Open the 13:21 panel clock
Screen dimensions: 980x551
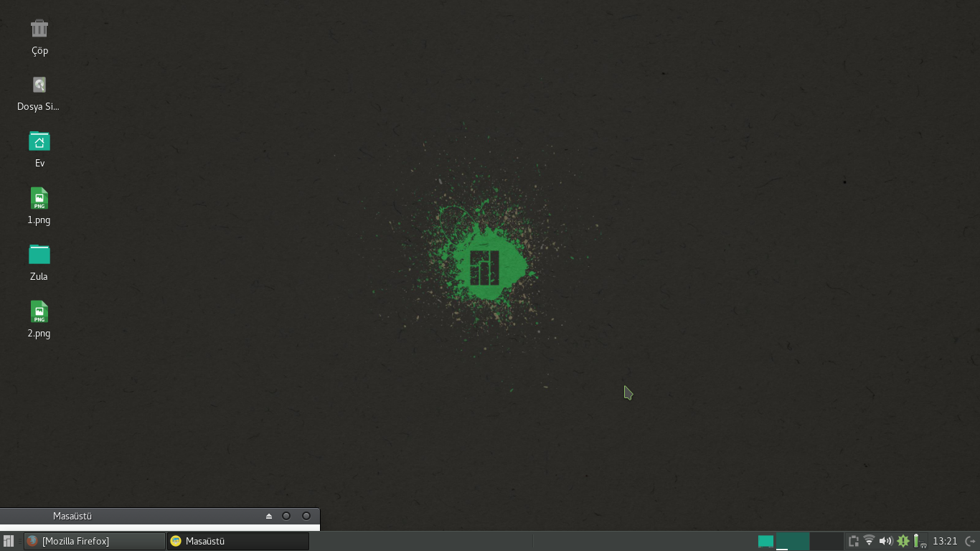tap(945, 541)
